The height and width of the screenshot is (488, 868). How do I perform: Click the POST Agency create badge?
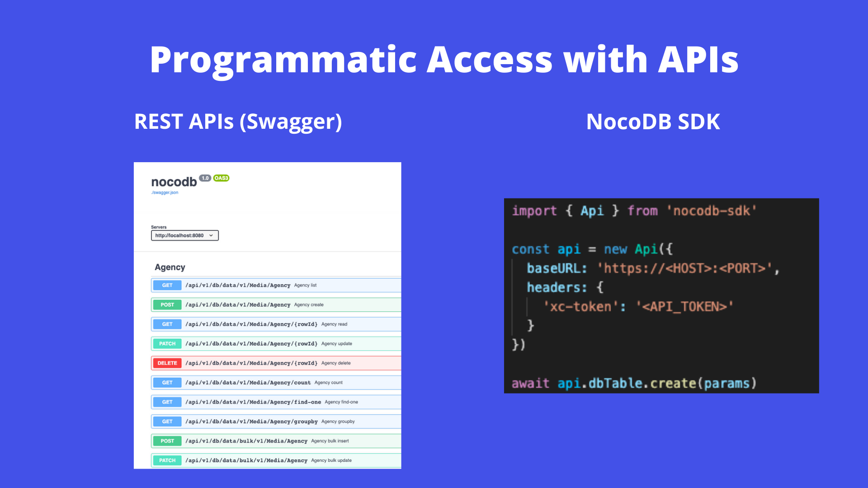point(167,305)
